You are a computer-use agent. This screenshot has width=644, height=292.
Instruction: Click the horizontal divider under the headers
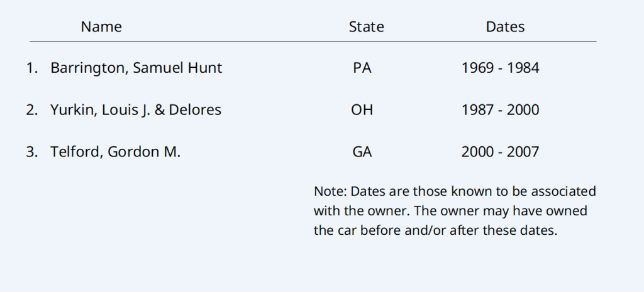coord(313,42)
